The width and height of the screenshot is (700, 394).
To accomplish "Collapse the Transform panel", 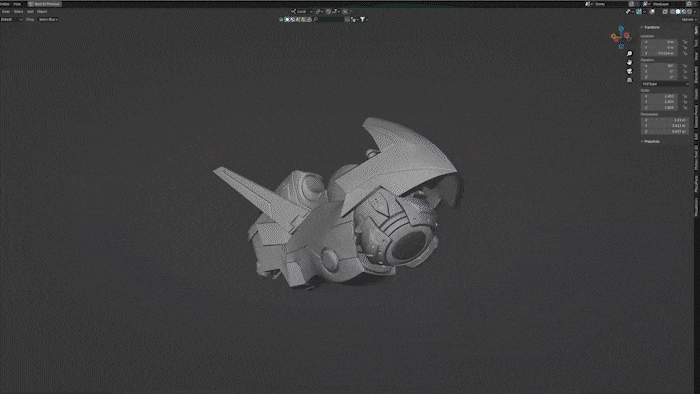I will (x=651, y=27).
